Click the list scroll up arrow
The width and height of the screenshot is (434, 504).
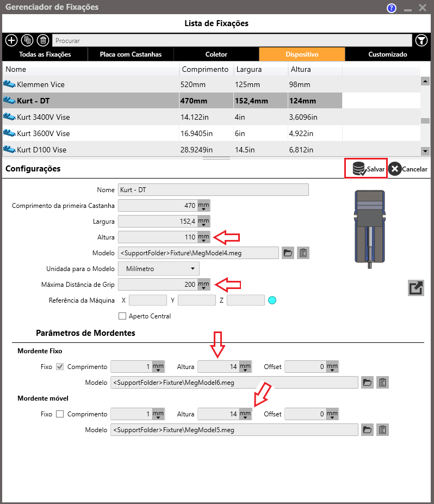[x=425, y=81]
